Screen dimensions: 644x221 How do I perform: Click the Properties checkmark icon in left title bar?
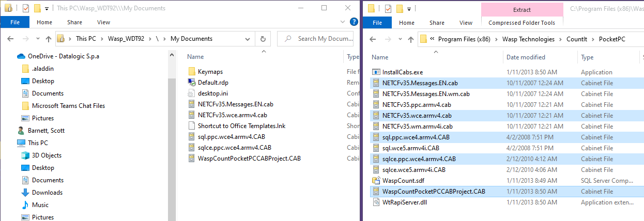coord(26,8)
